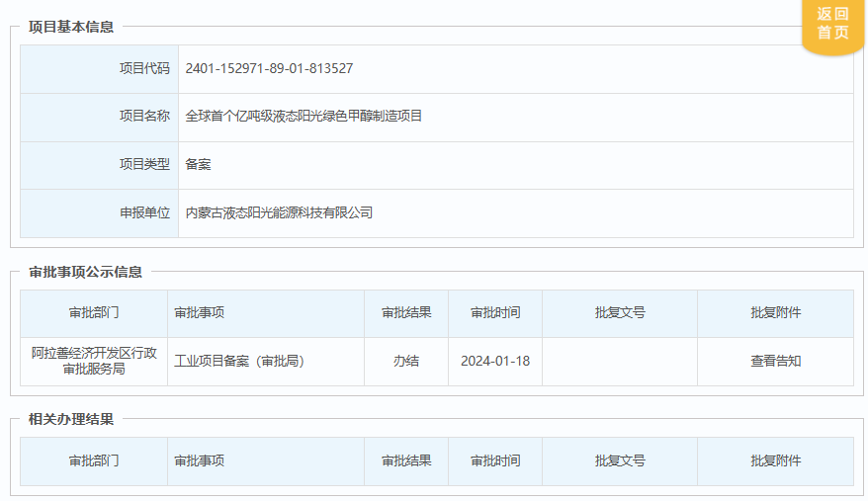Click 批复文号 header in 审批事项公示信息 table
Image resolution: width=868 pixels, height=501 pixels.
[x=620, y=312]
